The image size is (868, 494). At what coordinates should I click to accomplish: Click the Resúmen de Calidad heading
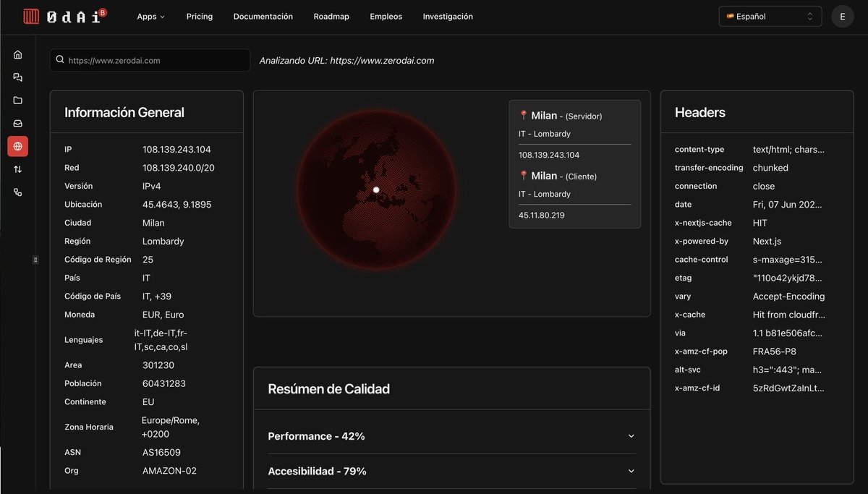tap(328, 389)
